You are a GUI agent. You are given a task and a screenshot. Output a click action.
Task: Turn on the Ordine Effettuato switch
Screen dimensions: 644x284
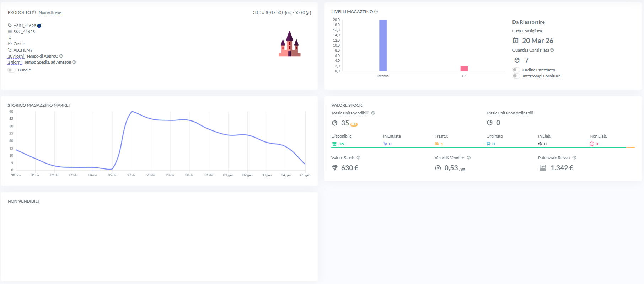coord(516,70)
